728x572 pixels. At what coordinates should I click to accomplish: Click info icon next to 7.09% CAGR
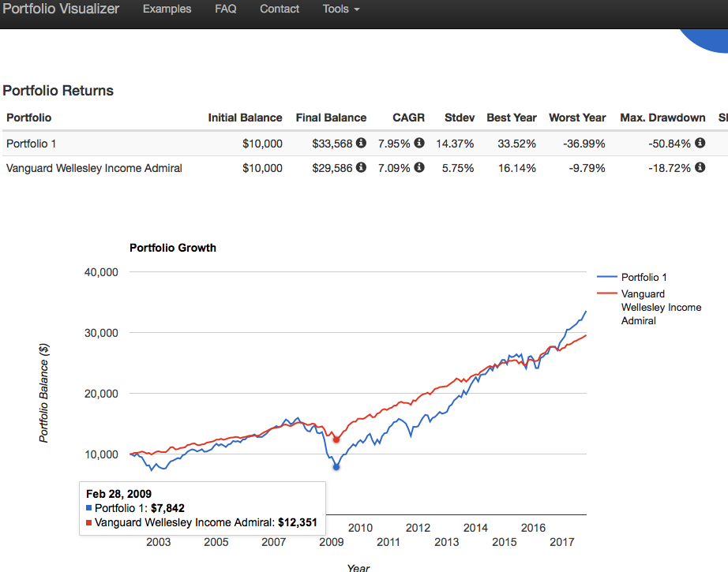point(419,168)
